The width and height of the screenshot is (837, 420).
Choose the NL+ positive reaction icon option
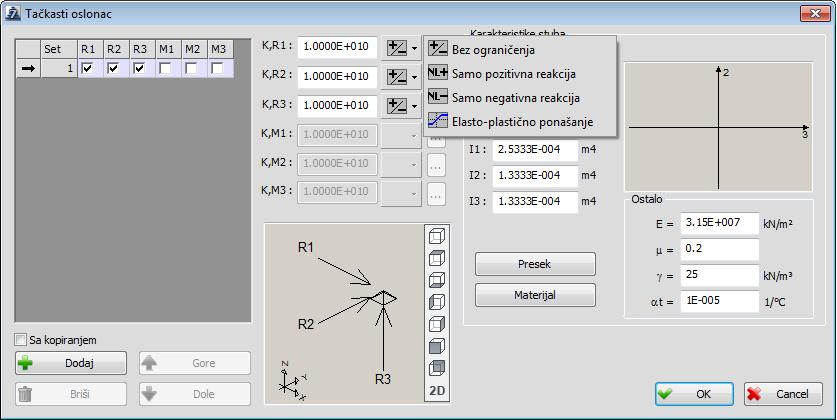point(438,73)
